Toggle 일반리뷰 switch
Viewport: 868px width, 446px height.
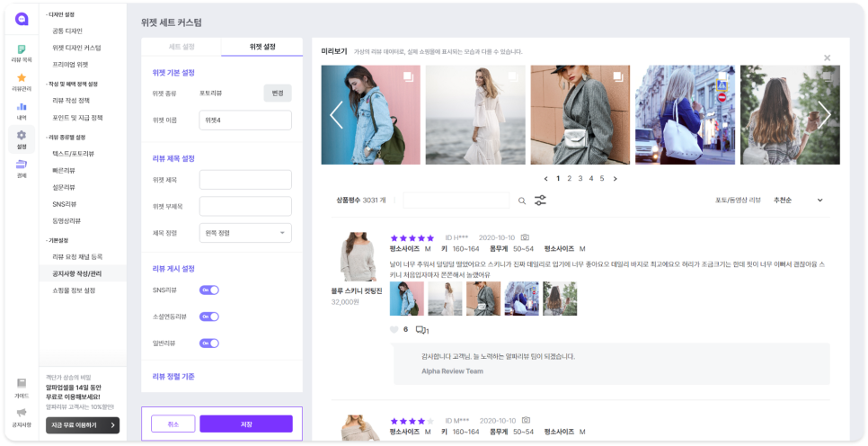(x=209, y=343)
